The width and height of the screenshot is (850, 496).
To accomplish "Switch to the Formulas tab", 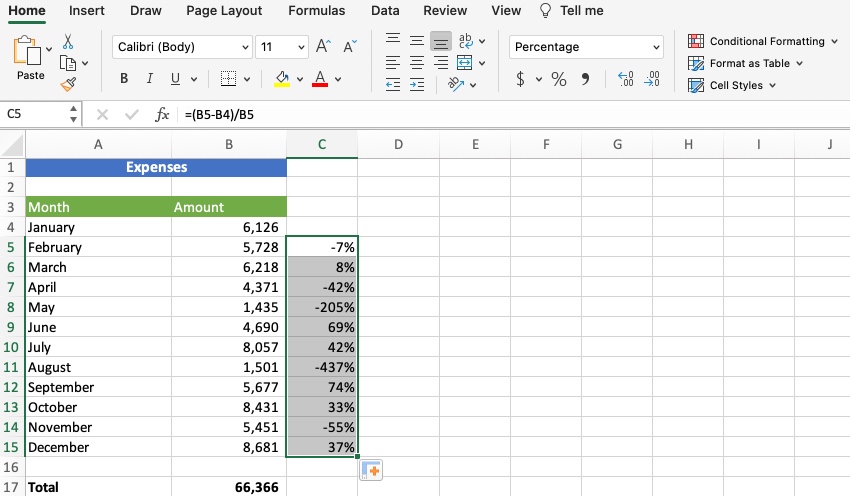I will [317, 11].
